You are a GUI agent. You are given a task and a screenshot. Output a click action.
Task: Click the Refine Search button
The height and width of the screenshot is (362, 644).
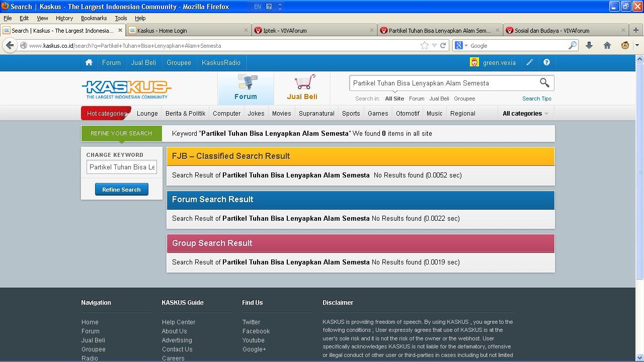tap(121, 190)
